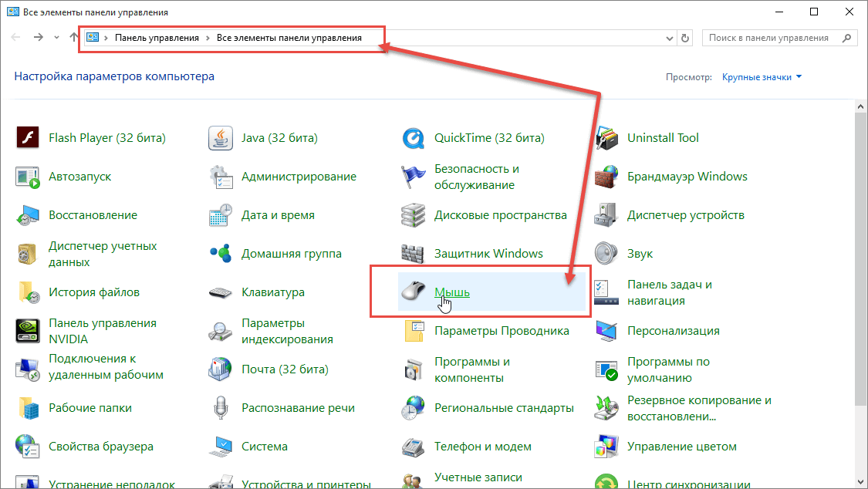The image size is (868, 489).
Task: Open the Защитник Windows icon
Action: point(414,254)
